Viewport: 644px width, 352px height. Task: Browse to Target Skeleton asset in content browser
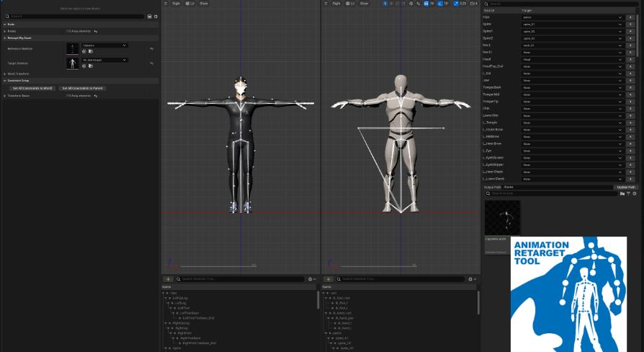click(x=89, y=66)
